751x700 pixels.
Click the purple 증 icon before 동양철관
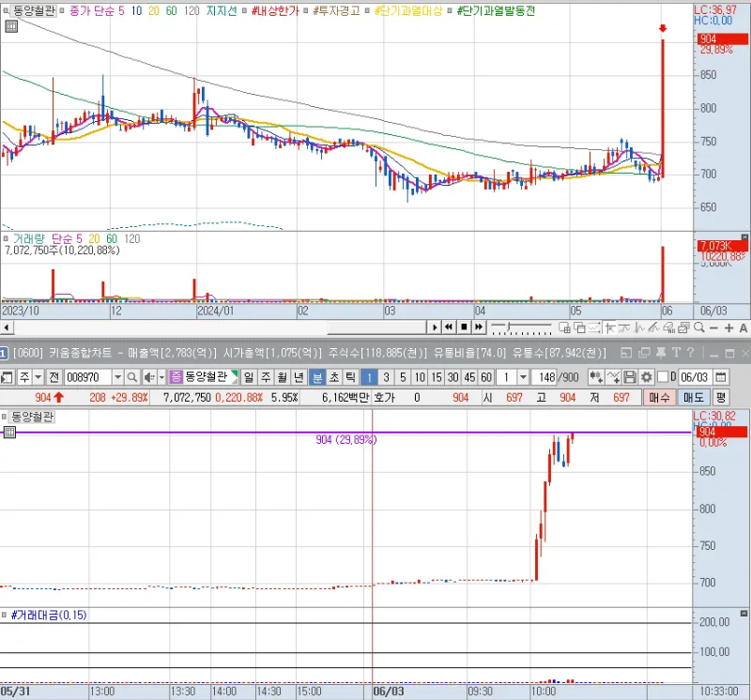176,377
